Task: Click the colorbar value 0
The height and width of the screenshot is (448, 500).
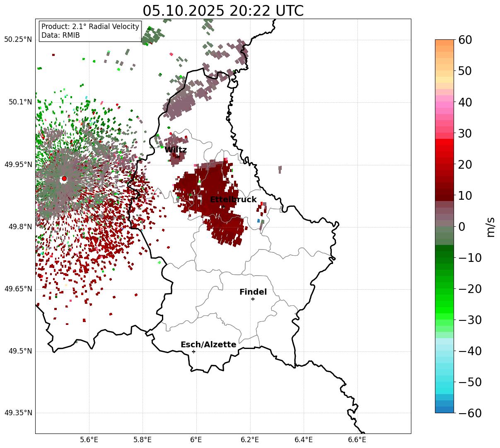Action: coord(461,227)
